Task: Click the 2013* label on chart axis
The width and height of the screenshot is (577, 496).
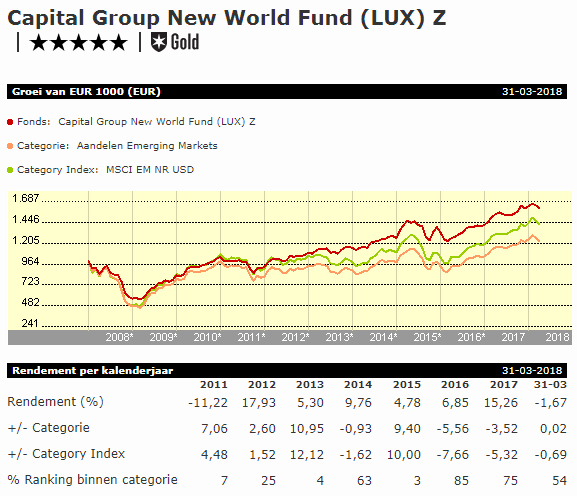Action: pos(339,337)
